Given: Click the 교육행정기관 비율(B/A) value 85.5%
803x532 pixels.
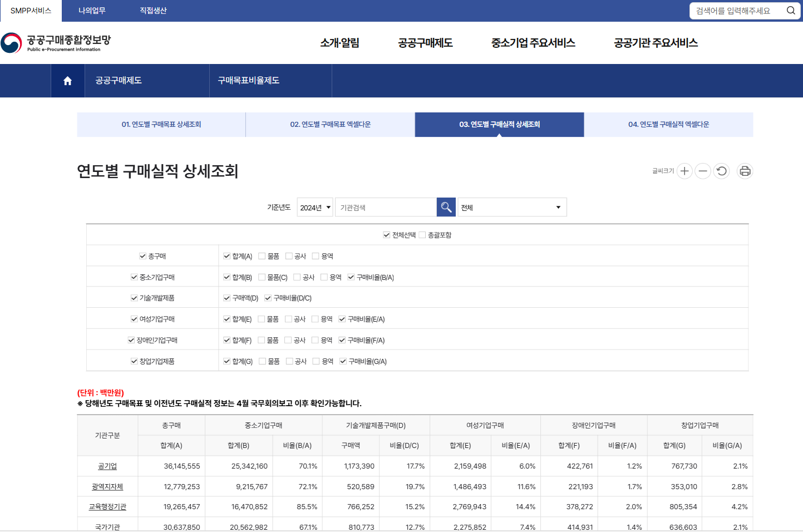Looking at the screenshot, I should coord(307,507).
